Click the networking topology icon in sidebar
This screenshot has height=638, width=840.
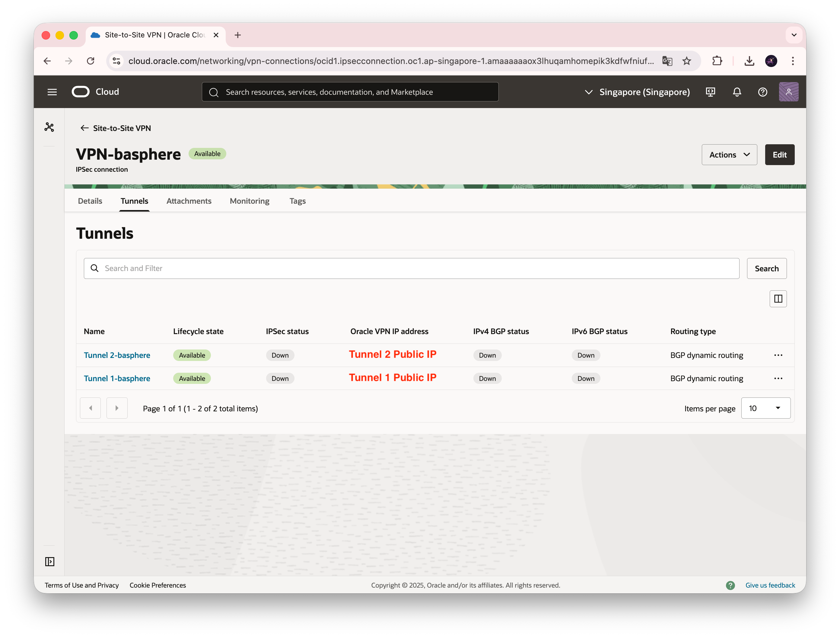pyautogui.click(x=49, y=127)
